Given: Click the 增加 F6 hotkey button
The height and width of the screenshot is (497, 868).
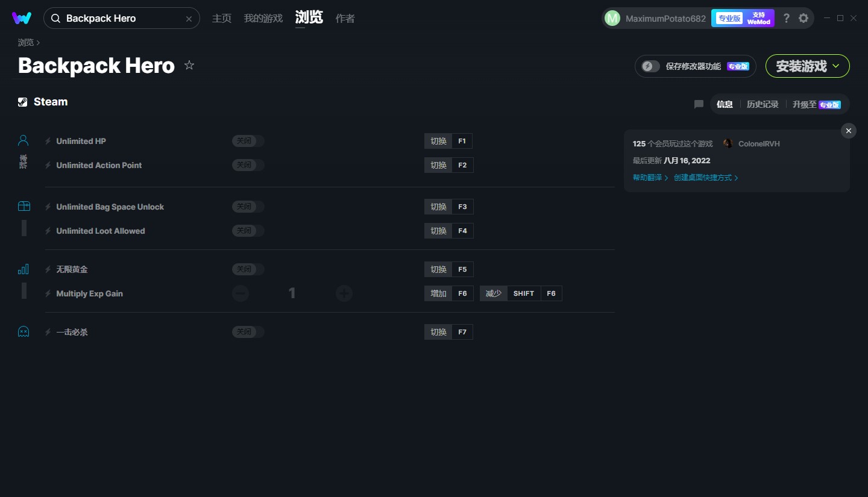Looking at the screenshot, I should [x=449, y=293].
